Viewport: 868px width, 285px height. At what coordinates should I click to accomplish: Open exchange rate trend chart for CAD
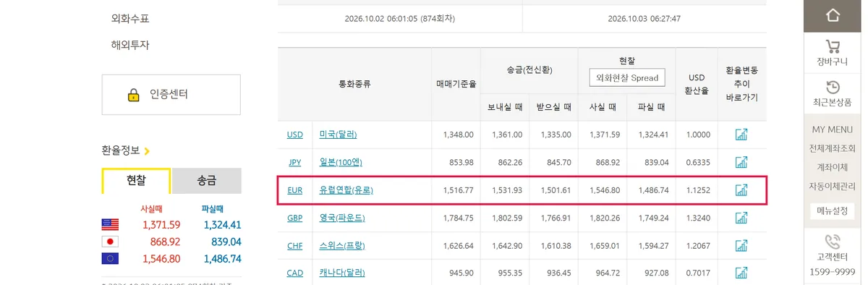point(741,273)
